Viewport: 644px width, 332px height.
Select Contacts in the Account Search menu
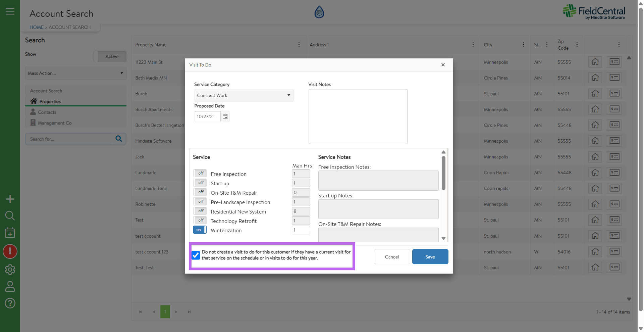(47, 112)
